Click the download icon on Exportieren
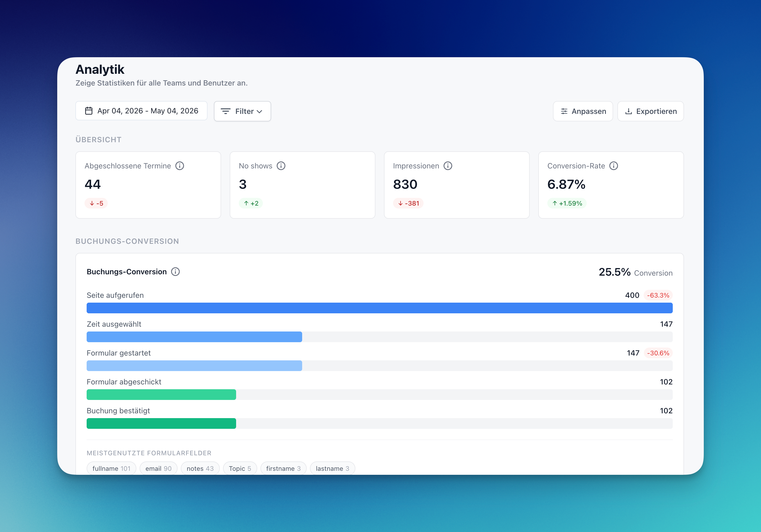 pyautogui.click(x=628, y=111)
